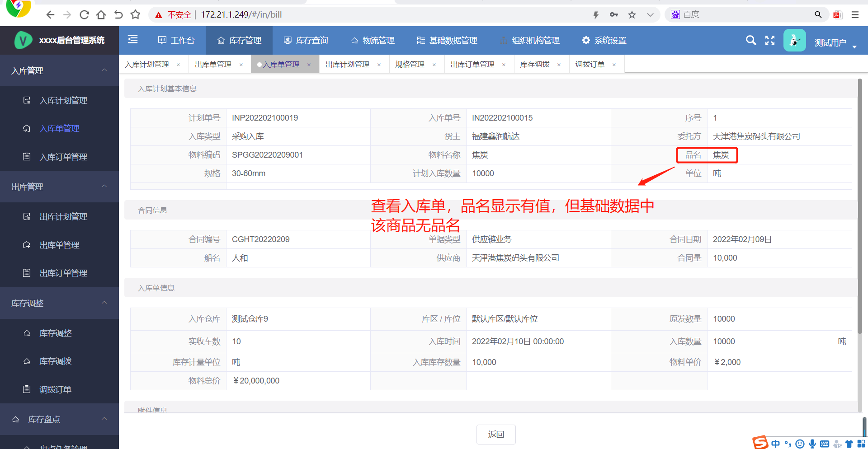This screenshot has height=449, width=868.
Task: Open the browser main menu icon
Action: click(855, 15)
